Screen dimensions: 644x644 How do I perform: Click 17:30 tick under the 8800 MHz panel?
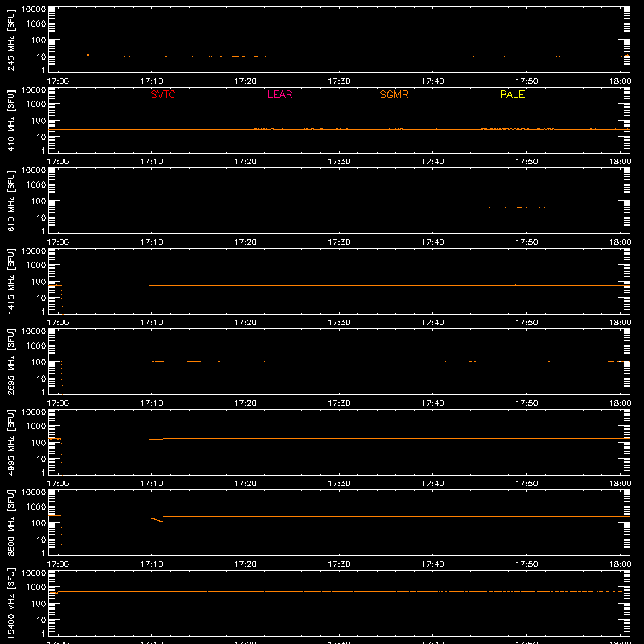click(339, 564)
